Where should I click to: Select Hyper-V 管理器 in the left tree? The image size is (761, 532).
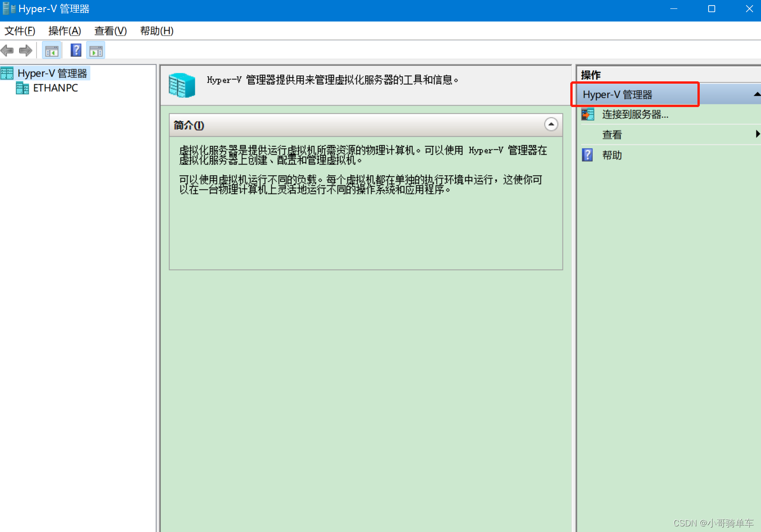point(52,73)
